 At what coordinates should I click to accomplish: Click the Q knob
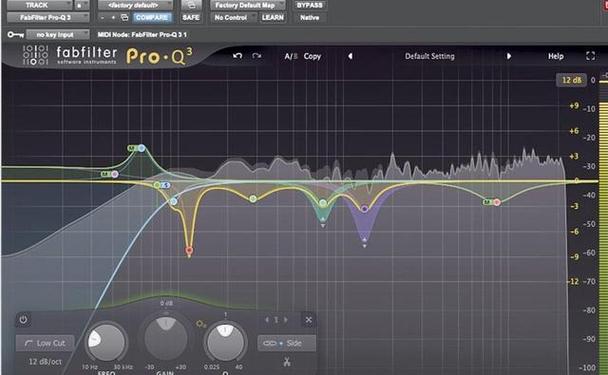(x=225, y=342)
